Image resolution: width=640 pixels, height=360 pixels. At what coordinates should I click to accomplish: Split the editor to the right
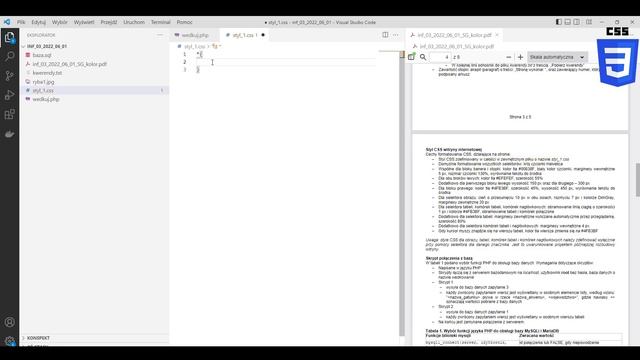click(x=385, y=35)
